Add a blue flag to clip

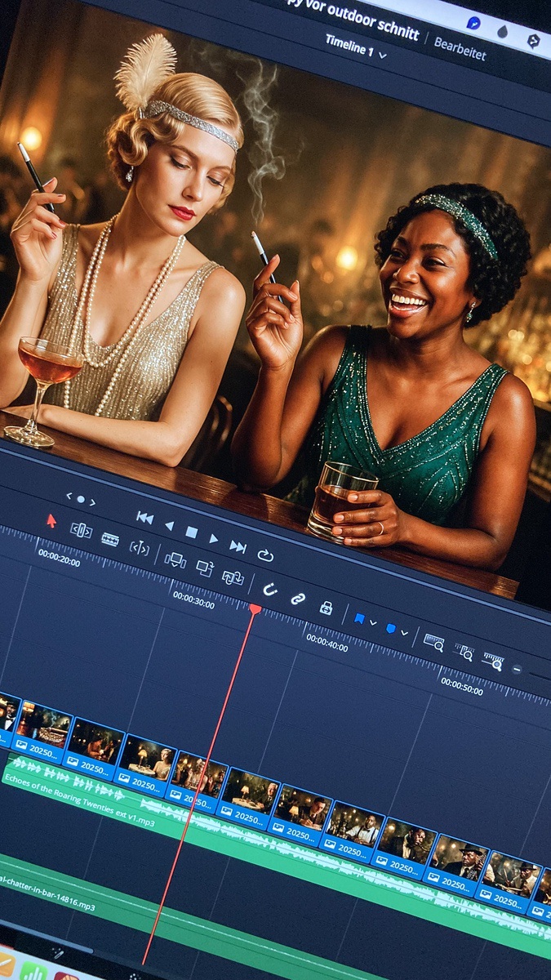(359, 619)
